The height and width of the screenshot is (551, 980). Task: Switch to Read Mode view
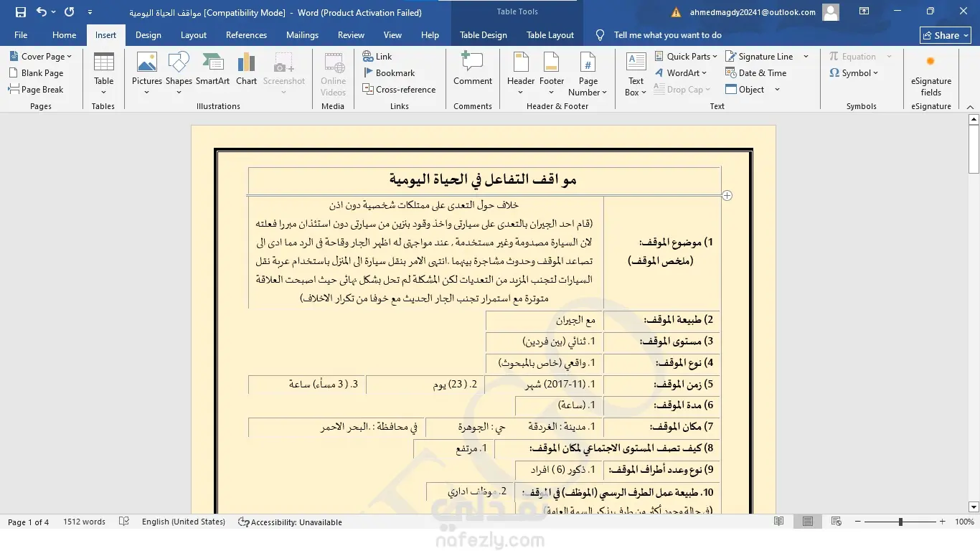click(778, 522)
